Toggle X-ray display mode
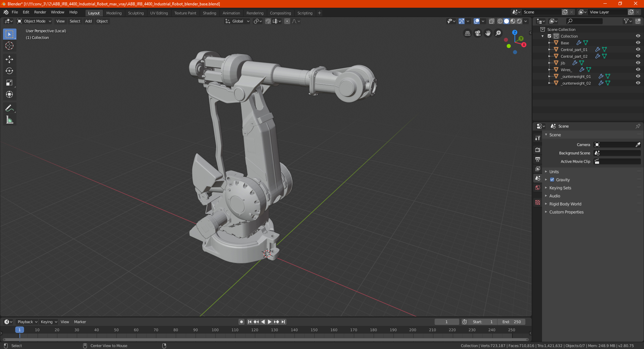The image size is (644, 349). point(492,21)
